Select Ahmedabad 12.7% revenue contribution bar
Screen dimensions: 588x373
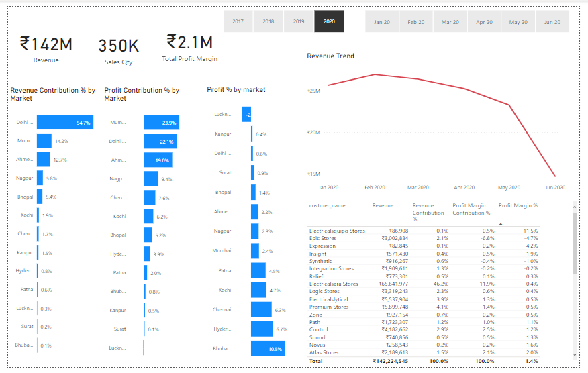coord(43,159)
